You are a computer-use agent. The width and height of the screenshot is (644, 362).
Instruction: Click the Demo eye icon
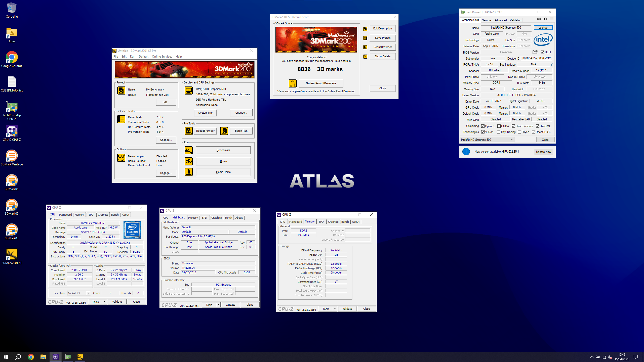pos(189,161)
